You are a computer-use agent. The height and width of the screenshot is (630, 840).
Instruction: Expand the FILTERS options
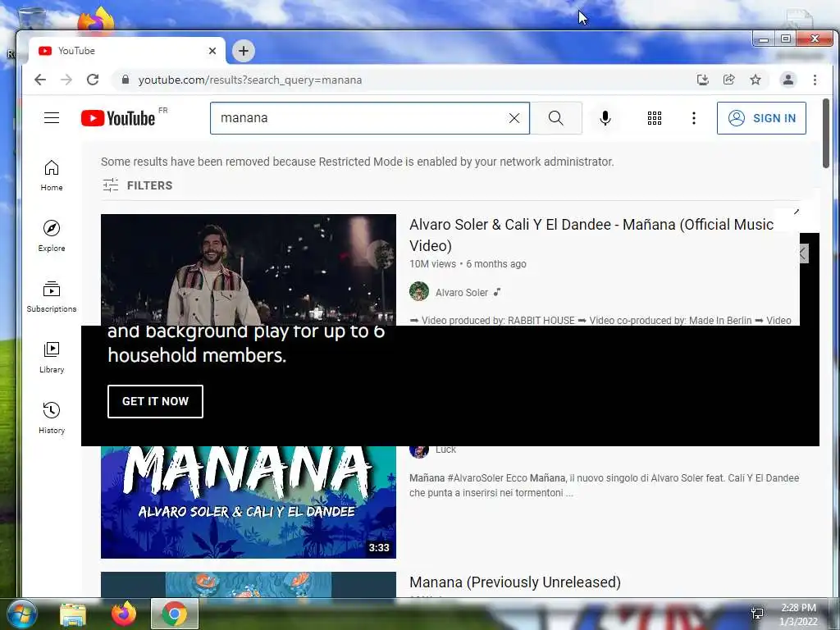coord(138,185)
